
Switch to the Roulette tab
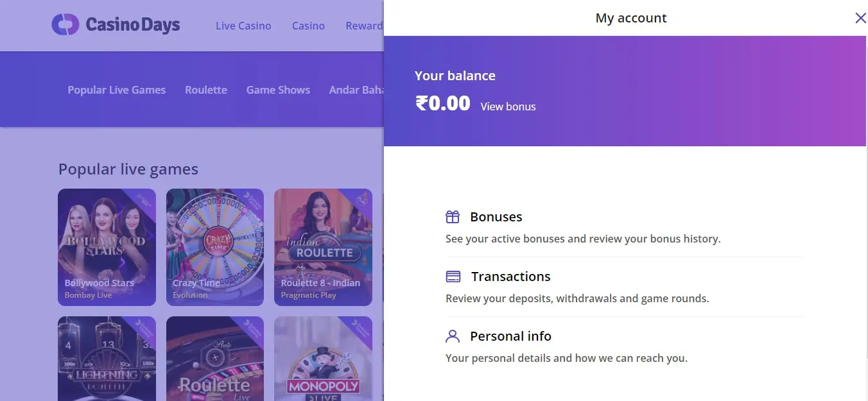click(206, 90)
